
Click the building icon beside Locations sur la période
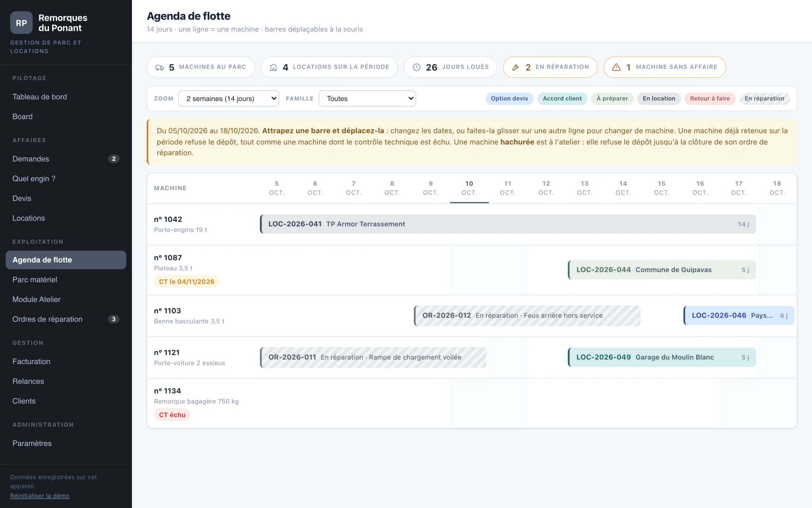click(x=274, y=67)
